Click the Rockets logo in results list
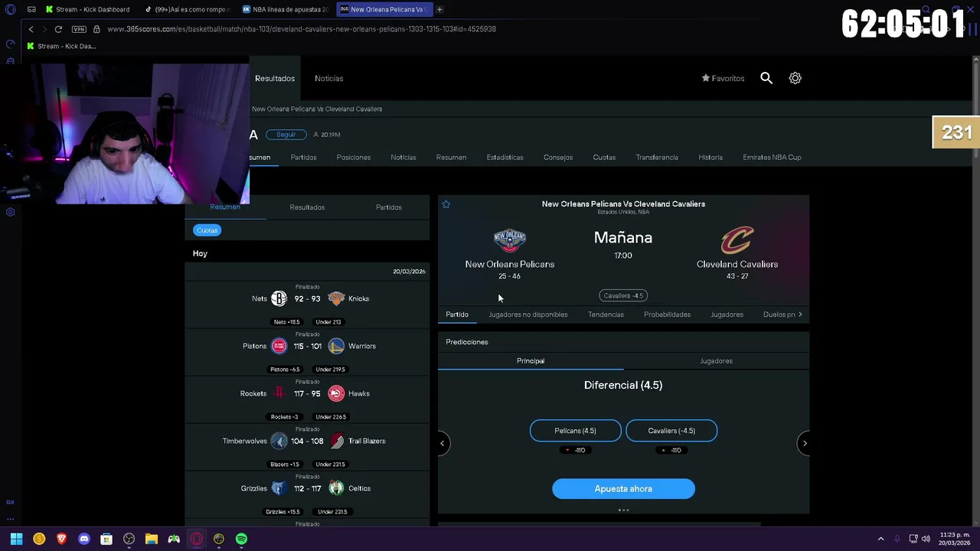 (279, 393)
